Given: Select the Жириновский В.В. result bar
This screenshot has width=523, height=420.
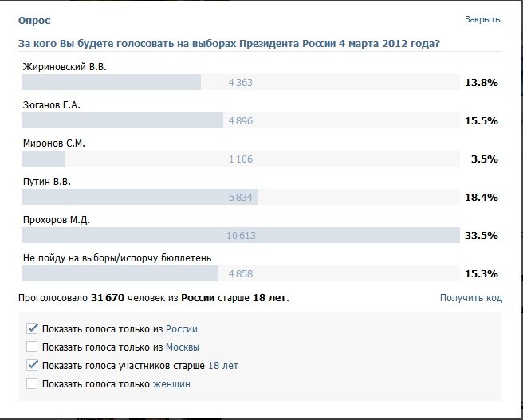Looking at the screenshot, I should 240,83.
